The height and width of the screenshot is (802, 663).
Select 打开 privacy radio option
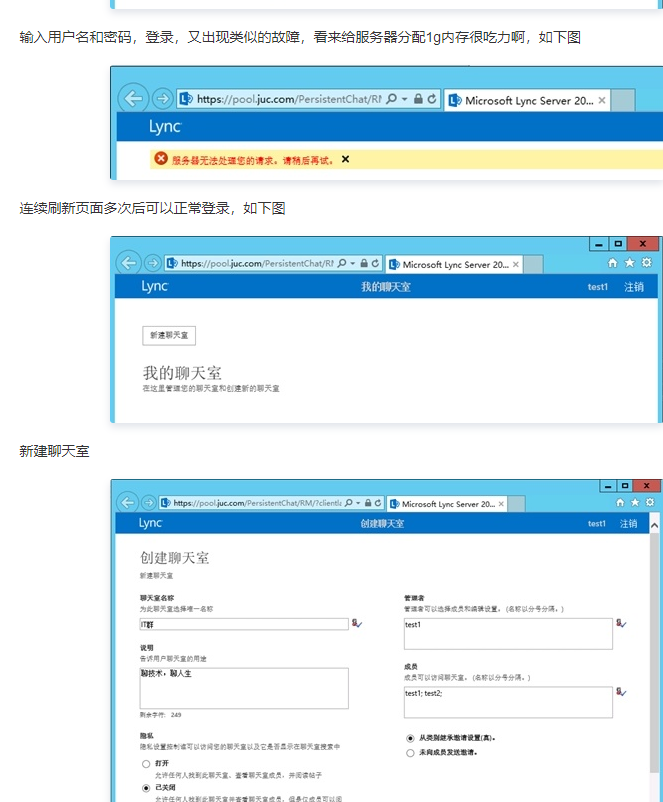click(146, 764)
